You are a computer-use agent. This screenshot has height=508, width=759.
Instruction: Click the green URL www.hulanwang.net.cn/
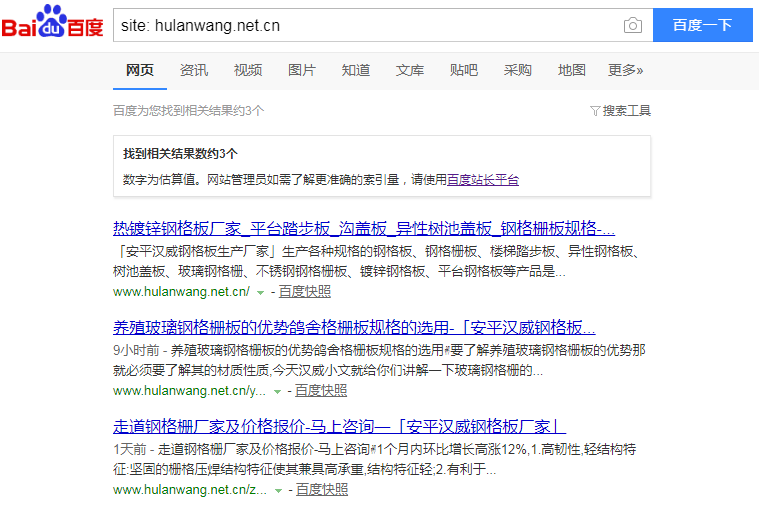coord(182,292)
